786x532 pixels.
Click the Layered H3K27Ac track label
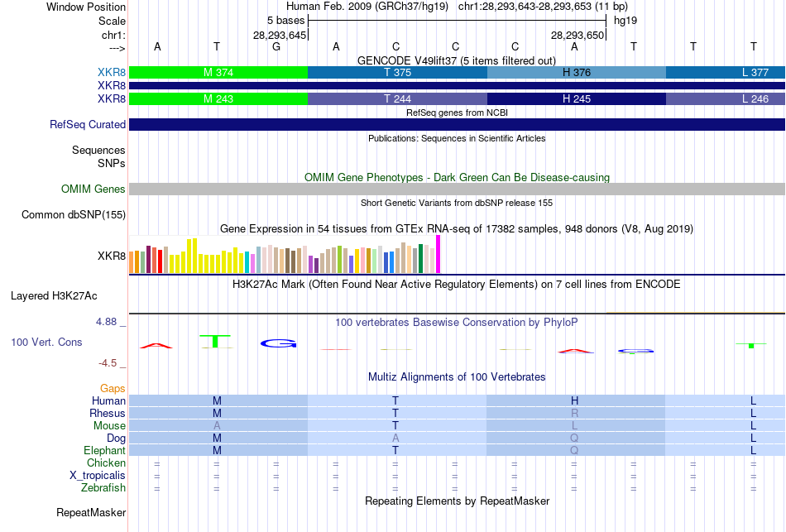point(54,296)
